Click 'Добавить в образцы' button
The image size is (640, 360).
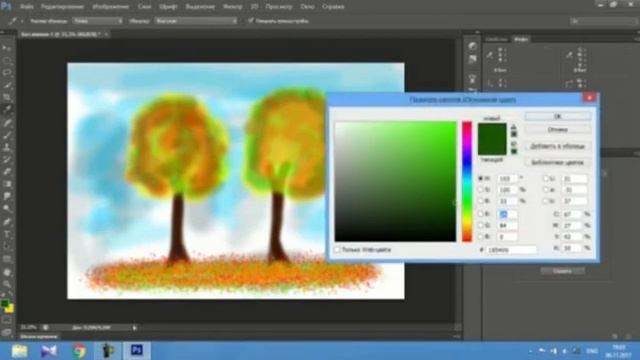pos(558,146)
